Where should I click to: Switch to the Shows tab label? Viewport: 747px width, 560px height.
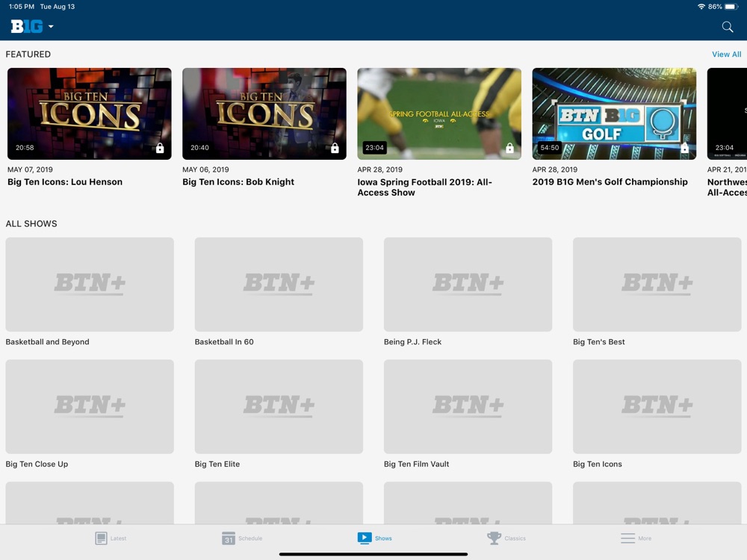tap(383, 538)
